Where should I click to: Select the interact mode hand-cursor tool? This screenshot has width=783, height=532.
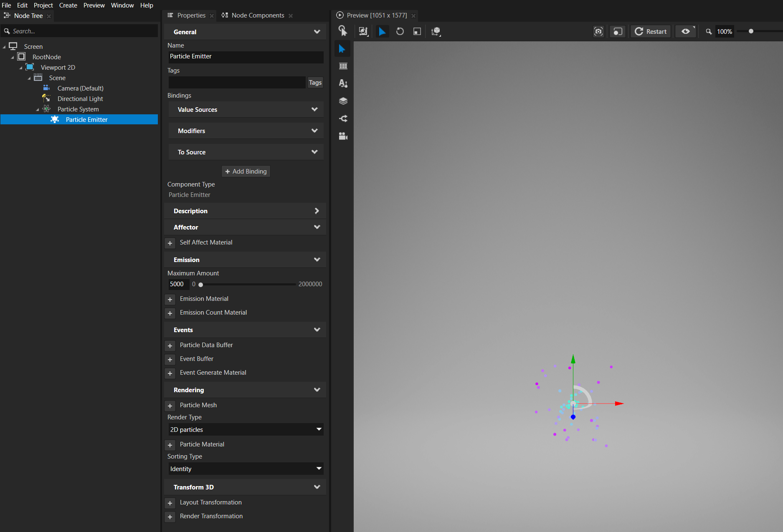click(x=342, y=31)
